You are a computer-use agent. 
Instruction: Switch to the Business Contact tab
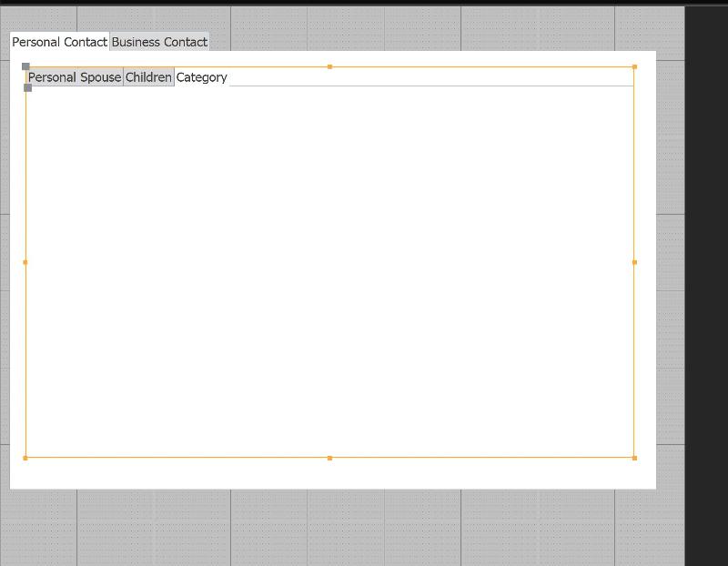pyautogui.click(x=158, y=42)
